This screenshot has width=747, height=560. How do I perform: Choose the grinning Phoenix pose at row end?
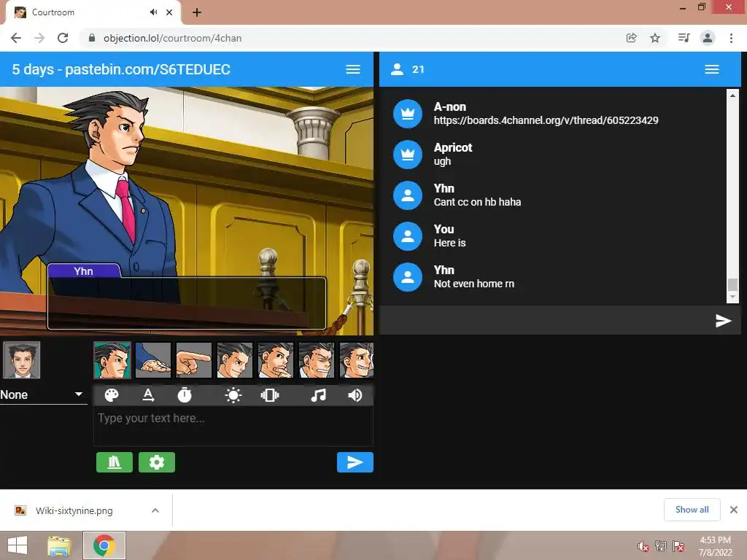(356, 360)
